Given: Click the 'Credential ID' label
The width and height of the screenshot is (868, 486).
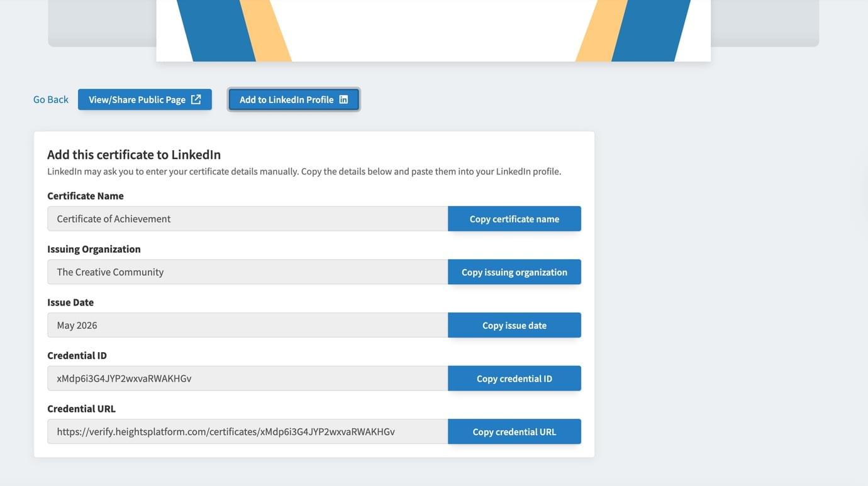Looking at the screenshot, I should (77, 355).
